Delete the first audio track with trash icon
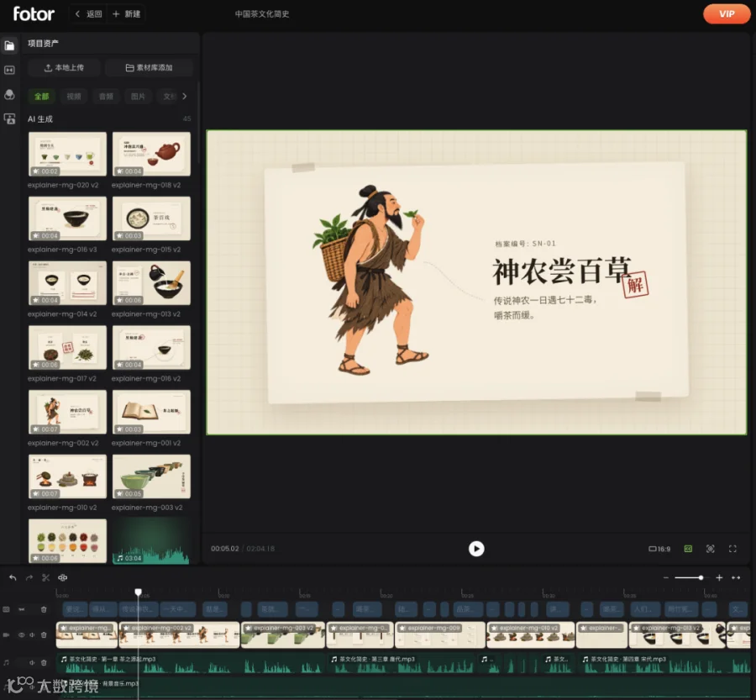Image resolution: width=756 pixels, height=700 pixels. (44, 663)
